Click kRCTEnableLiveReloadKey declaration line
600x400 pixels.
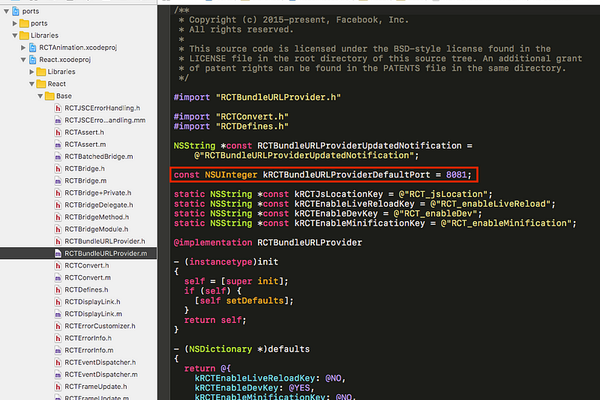point(364,204)
